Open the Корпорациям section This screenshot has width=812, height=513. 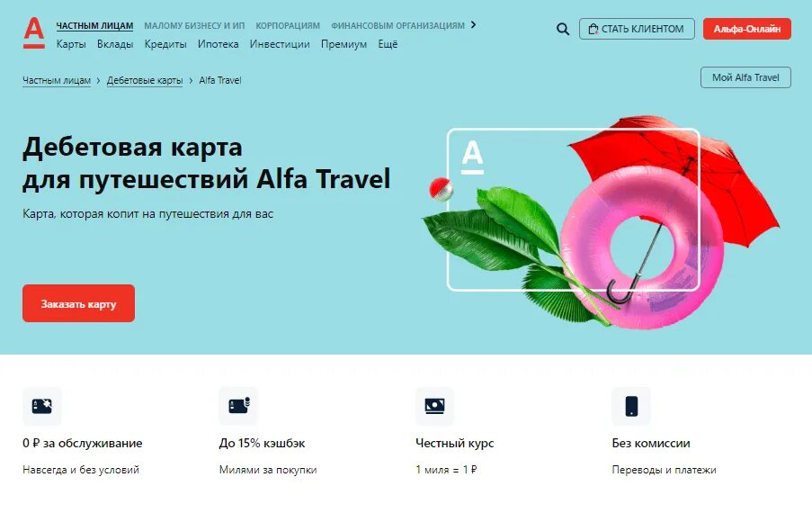pos(288,25)
